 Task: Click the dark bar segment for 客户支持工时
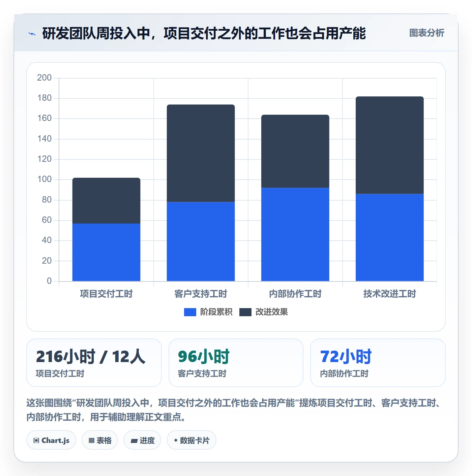click(201, 153)
